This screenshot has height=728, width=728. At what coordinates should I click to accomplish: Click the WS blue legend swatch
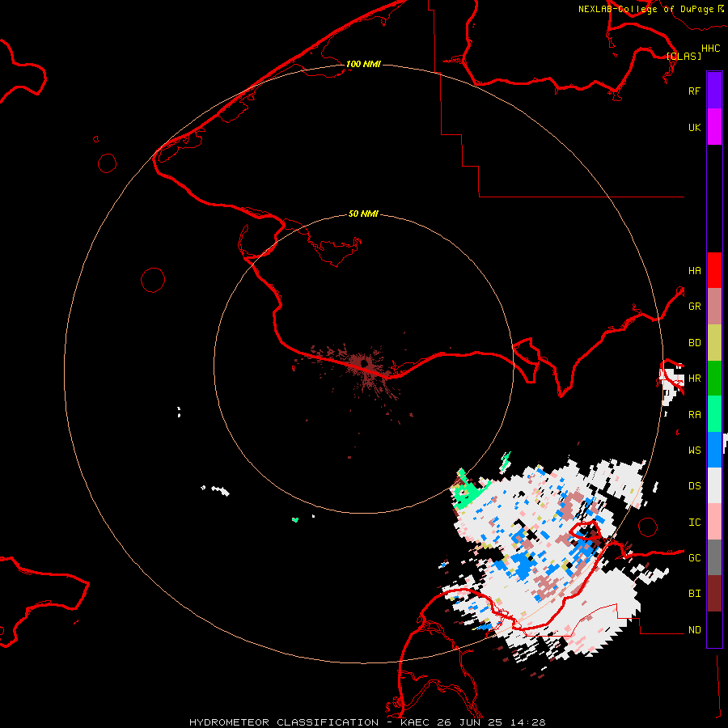(714, 450)
